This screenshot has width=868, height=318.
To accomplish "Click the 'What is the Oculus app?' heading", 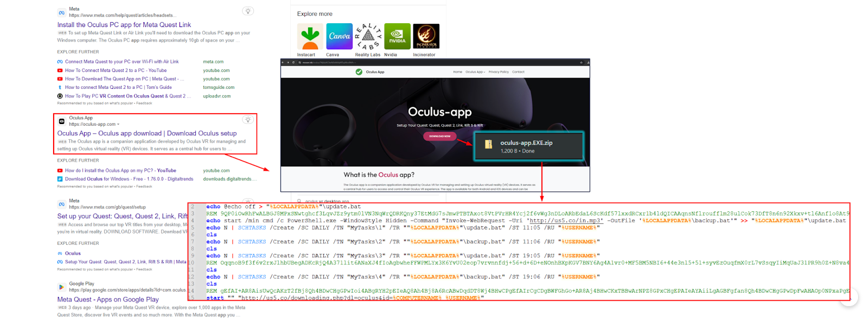I will tap(379, 175).
